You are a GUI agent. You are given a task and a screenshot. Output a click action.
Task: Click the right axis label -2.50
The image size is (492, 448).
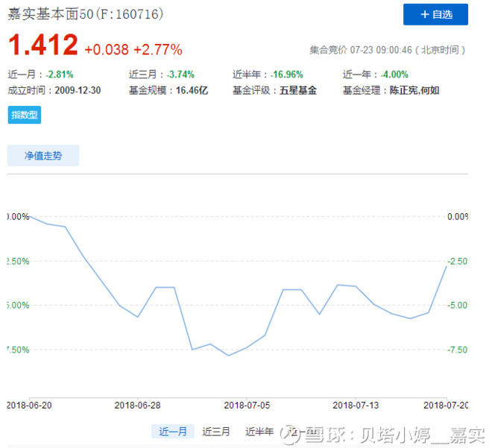(x=457, y=261)
